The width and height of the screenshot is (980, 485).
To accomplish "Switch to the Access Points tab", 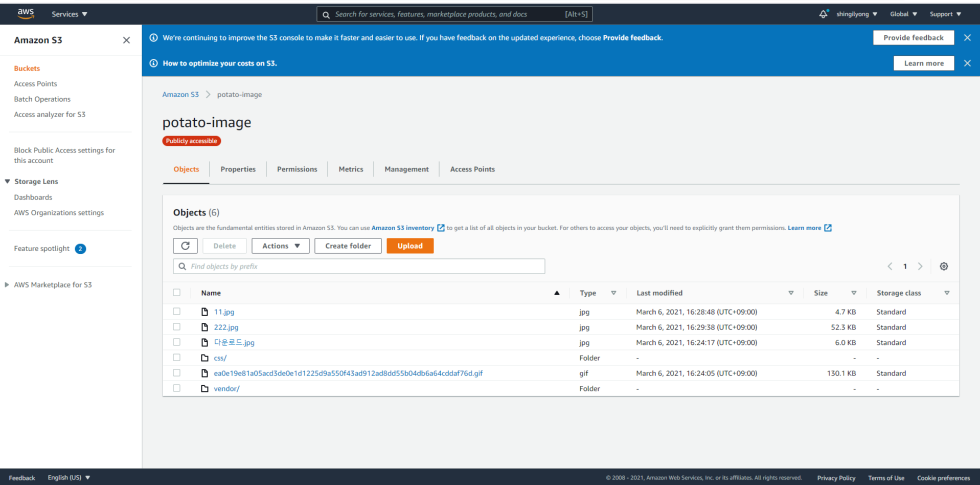I will (x=472, y=169).
